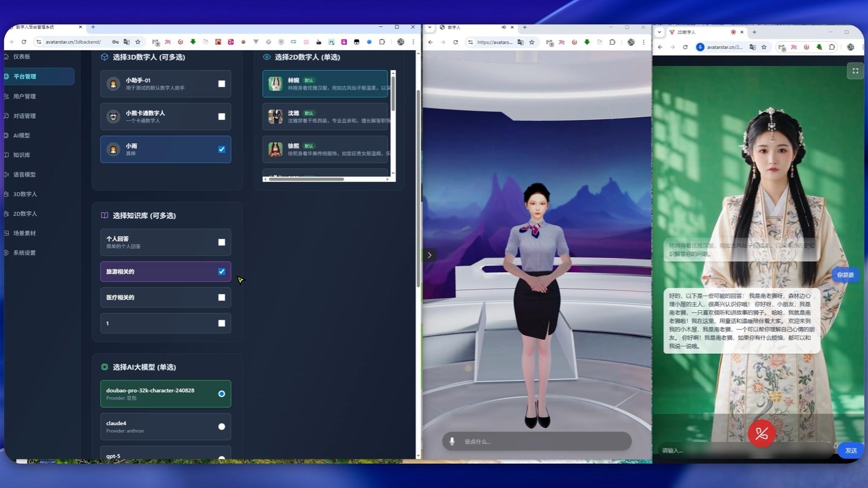
Task: Open the extensions puzzle icon in admin window
Action: (382, 42)
